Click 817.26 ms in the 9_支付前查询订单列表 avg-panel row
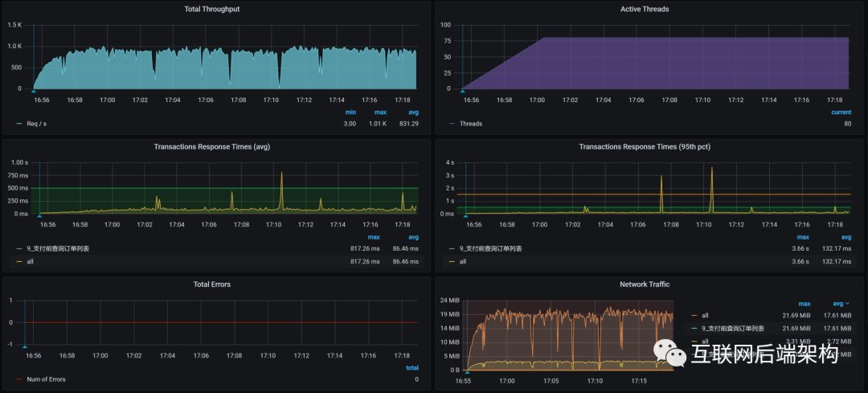The width and height of the screenshot is (868, 393). [363, 248]
